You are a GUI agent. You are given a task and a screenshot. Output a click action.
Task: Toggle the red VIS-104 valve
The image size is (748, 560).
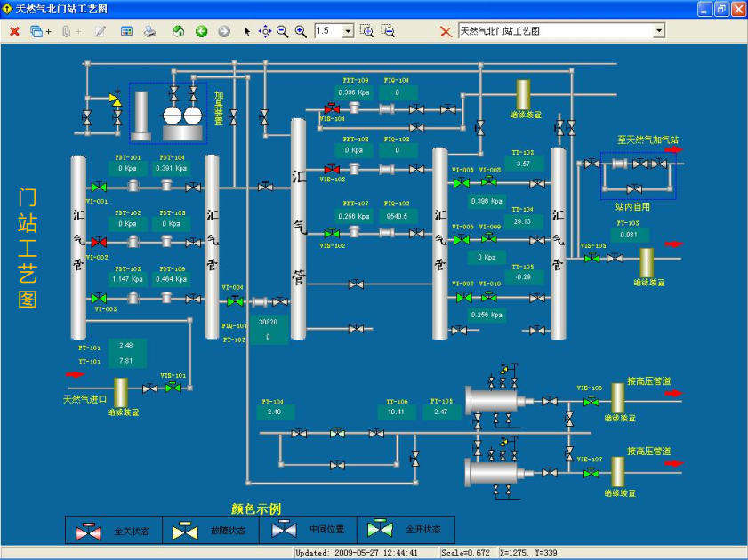332,109
